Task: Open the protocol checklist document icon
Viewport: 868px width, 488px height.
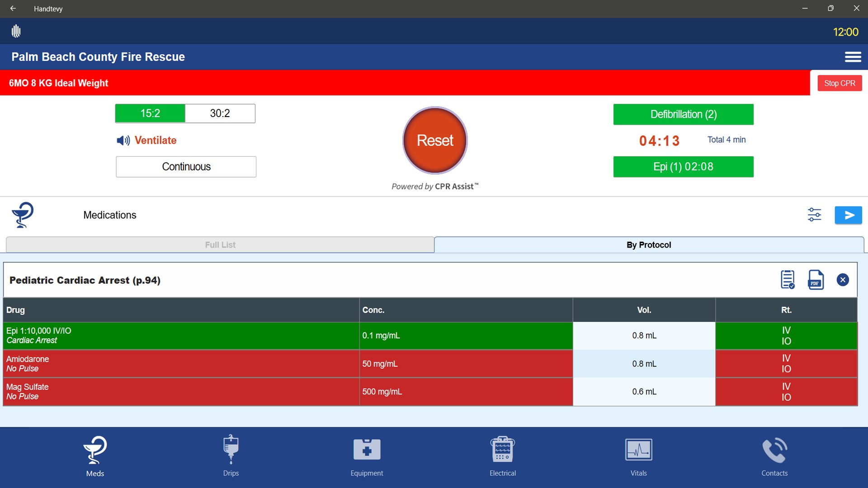Action: pyautogui.click(x=787, y=280)
